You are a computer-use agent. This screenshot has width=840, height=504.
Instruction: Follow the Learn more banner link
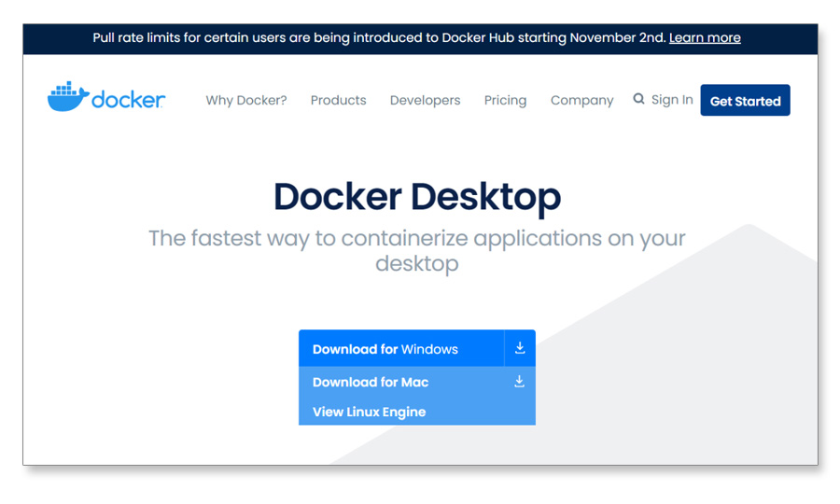pyautogui.click(x=705, y=37)
